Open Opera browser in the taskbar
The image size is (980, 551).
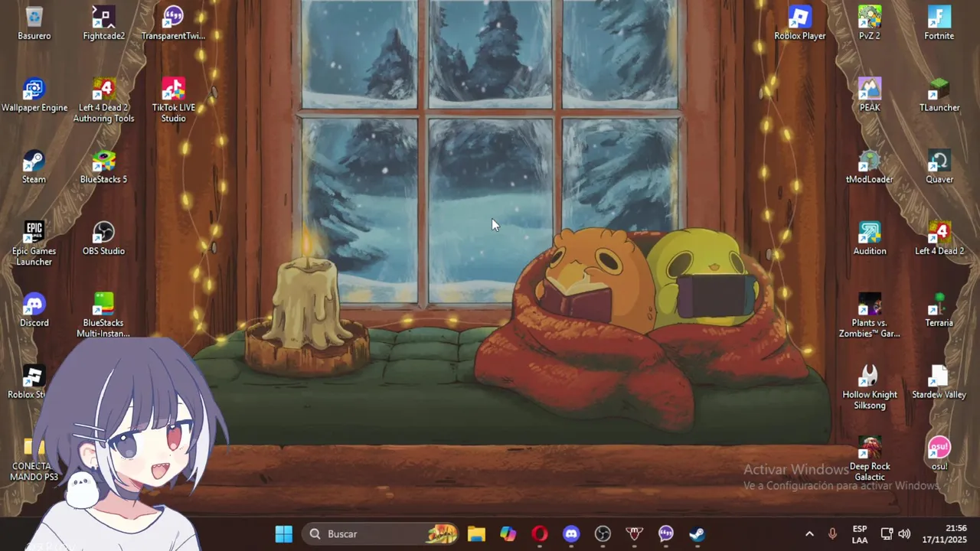tap(540, 533)
